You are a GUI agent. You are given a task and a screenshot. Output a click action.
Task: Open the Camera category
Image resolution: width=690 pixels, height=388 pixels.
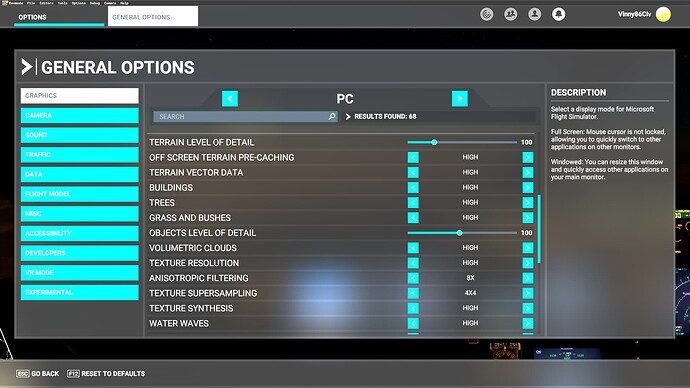click(x=80, y=115)
